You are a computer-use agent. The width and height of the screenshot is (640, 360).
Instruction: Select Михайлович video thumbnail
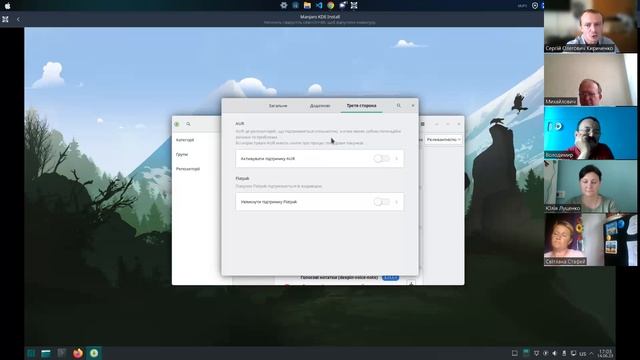tap(590, 80)
